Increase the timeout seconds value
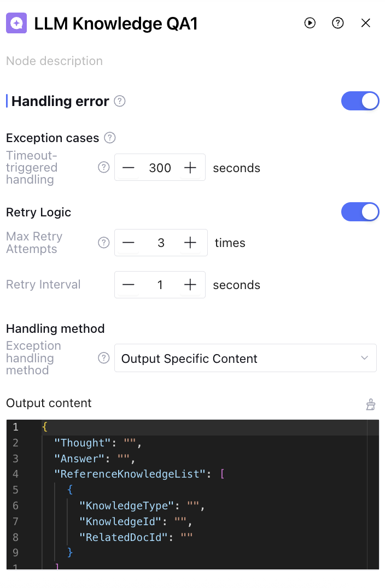This screenshot has height=588, width=385. 190,168
